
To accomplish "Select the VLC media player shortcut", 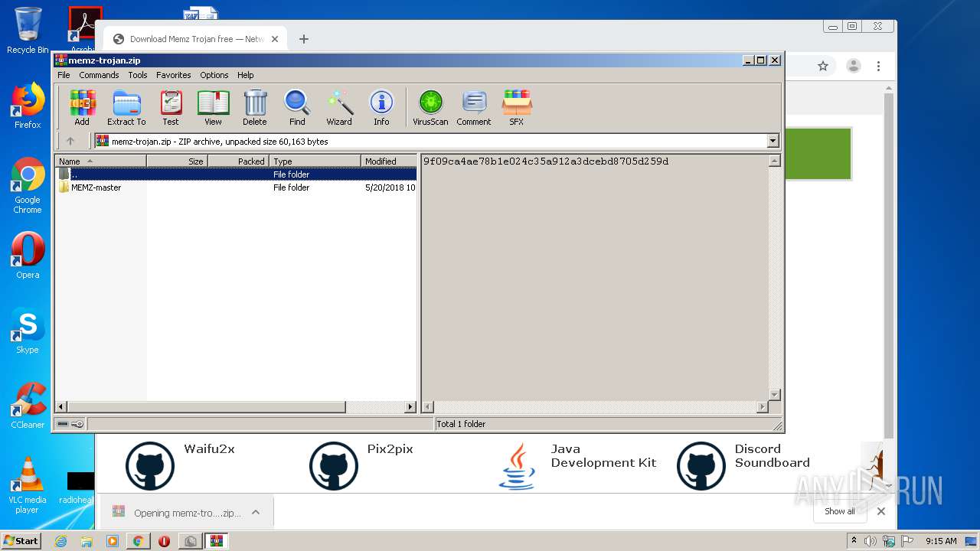I will [x=28, y=486].
